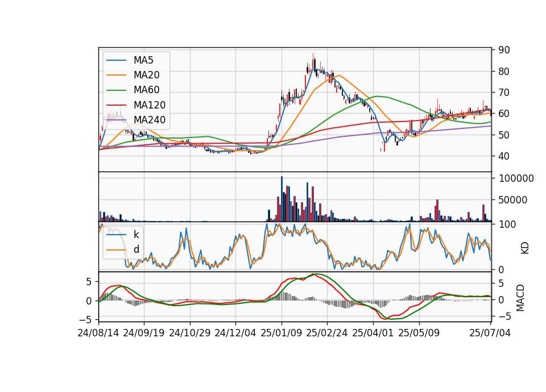The height and width of the screenshot is (392, 546).
Task: Click the date label 24/09/19
Action: coord(144,333)
